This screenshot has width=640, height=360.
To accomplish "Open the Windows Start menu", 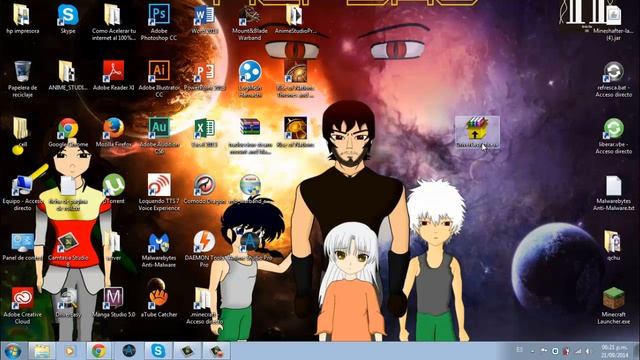I will 13,351.
